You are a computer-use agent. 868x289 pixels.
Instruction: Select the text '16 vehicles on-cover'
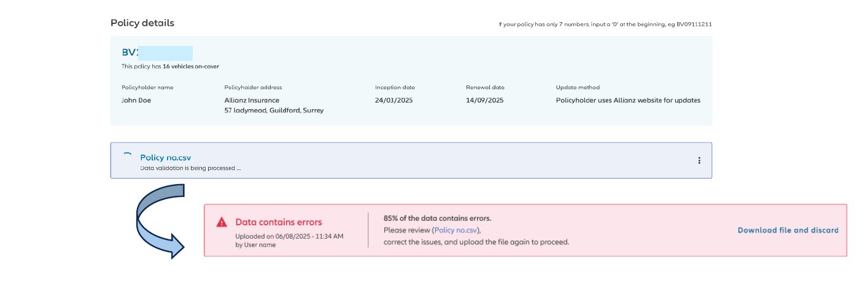[191, 66]
